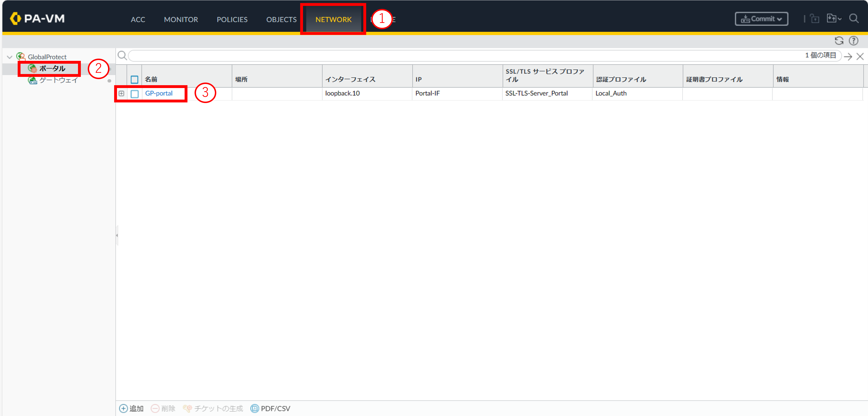Click the PA-VM logo

37,18
